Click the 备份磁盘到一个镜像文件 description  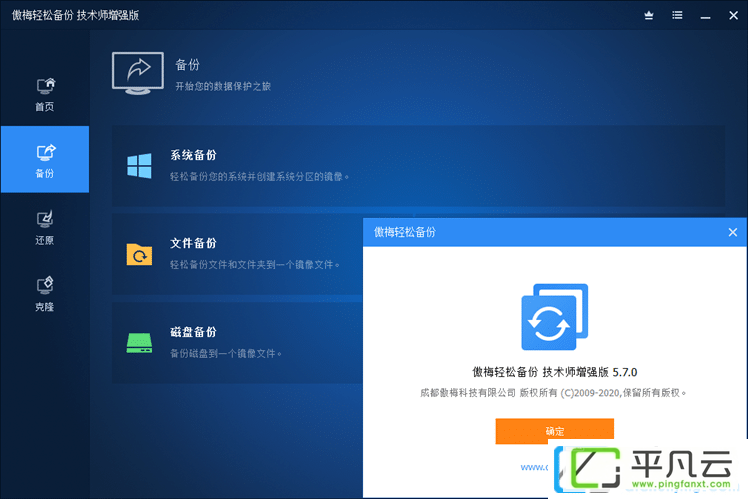(226, 353)
